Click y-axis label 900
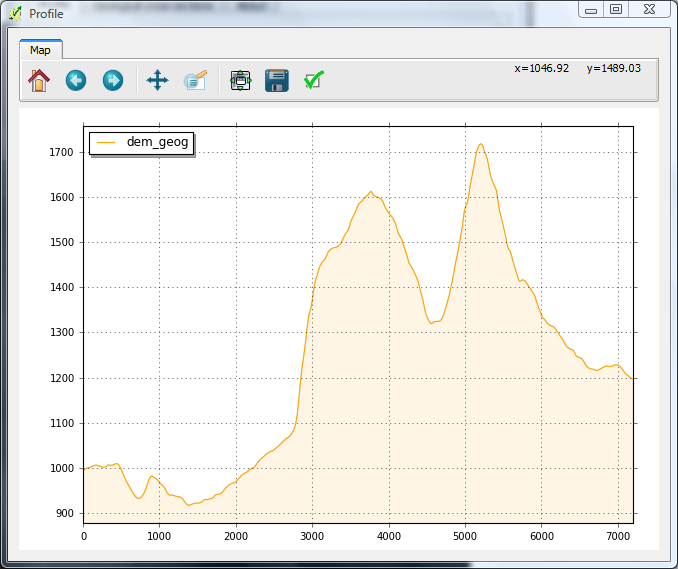678x569 pixels. (x=65, y=513)
